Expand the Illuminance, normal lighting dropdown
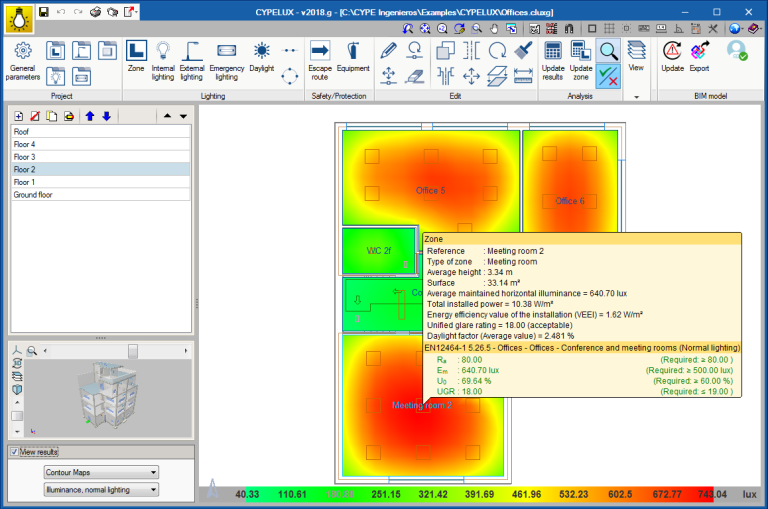 [x=101, y=490]
